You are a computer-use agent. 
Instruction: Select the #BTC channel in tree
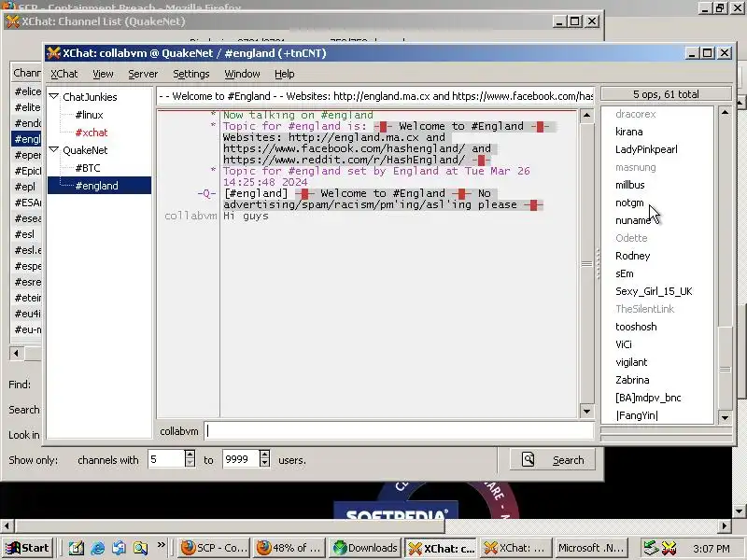coord(88,168)
